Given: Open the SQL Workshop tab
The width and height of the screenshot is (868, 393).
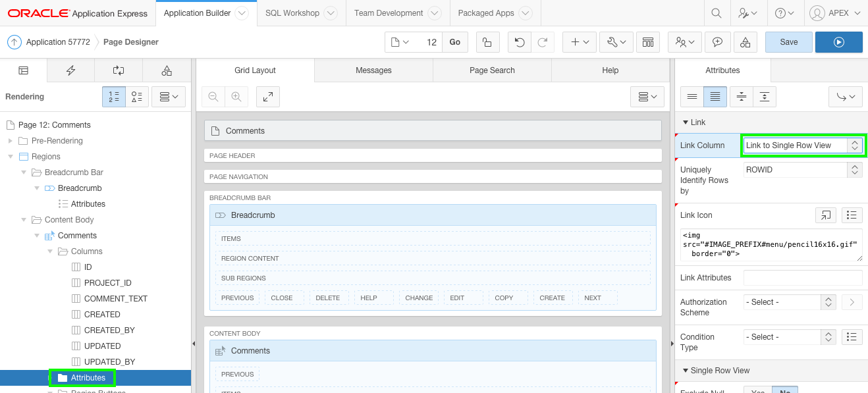Looking at the screenshot, I should tap(292, 13).
